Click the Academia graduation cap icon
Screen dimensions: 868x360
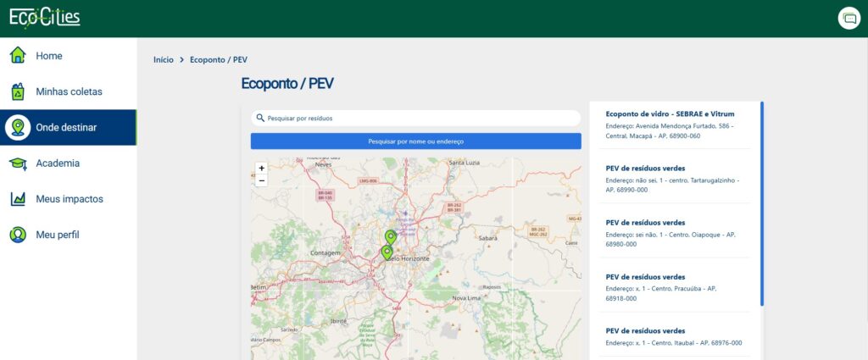coord(17,163)
